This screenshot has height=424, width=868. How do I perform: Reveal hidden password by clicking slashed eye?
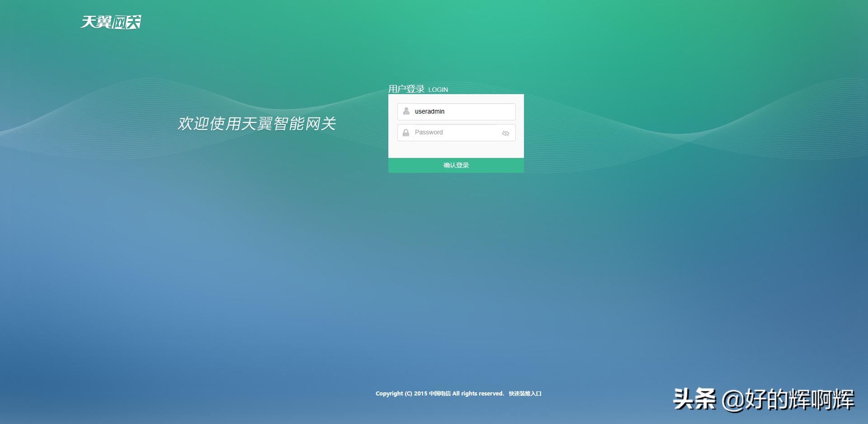pos(505,133)
